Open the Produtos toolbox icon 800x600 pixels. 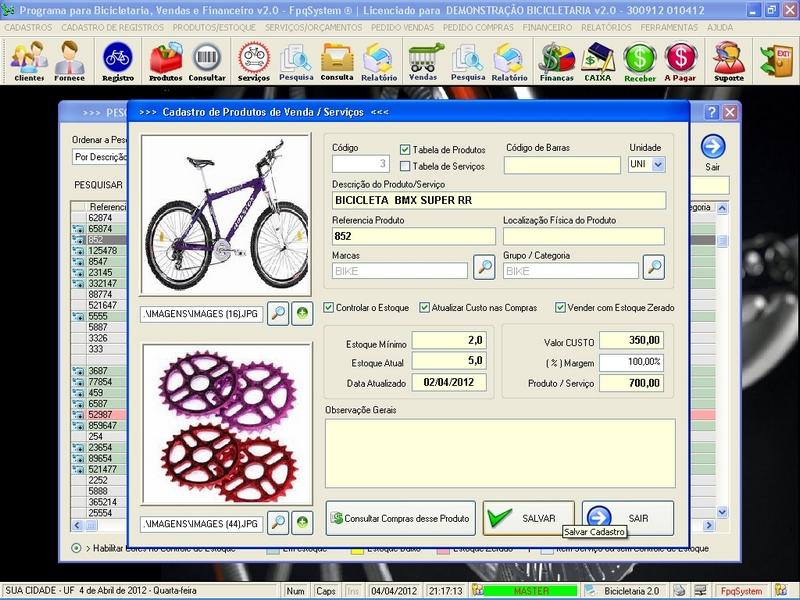(x=165, y=61)
